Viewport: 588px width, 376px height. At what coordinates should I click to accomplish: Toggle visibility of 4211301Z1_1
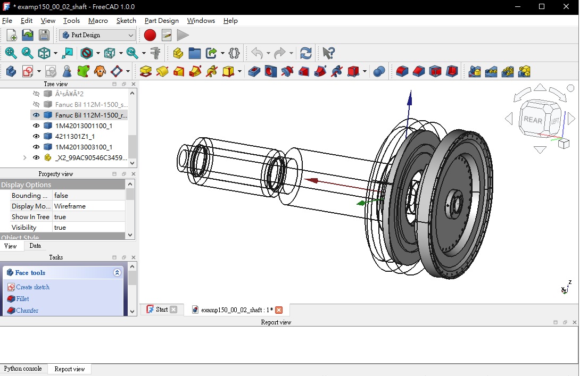click(x=36, y=137)
